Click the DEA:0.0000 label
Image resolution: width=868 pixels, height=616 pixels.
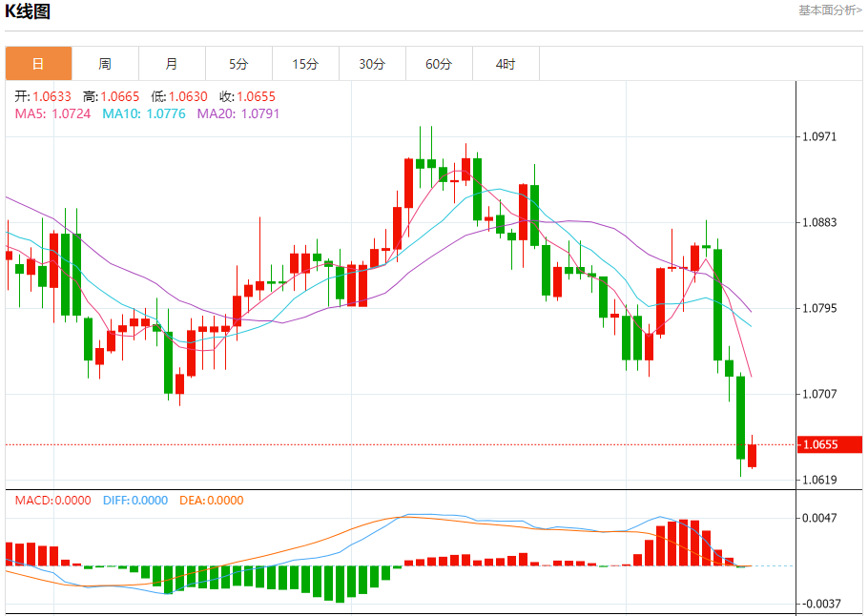(x=212, y=501)
